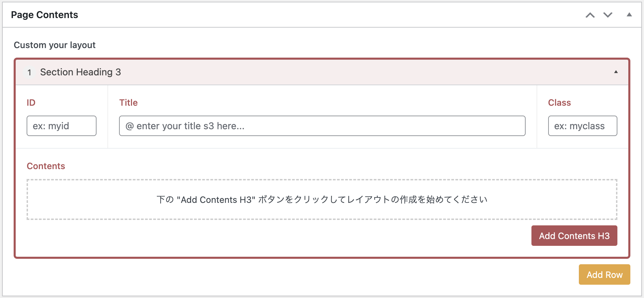Click the red Class field label

(559, 103)
